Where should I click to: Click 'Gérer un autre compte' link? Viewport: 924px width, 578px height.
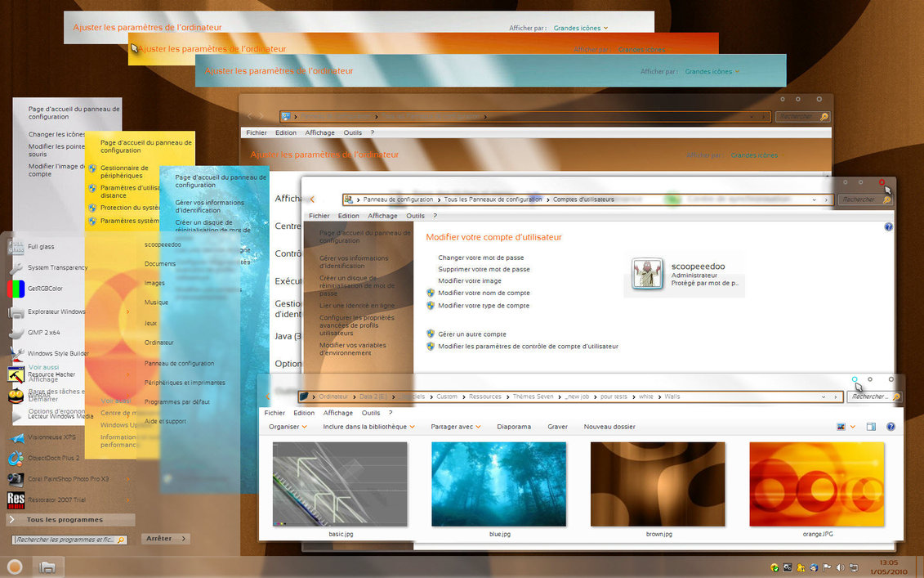coord(471,334)
